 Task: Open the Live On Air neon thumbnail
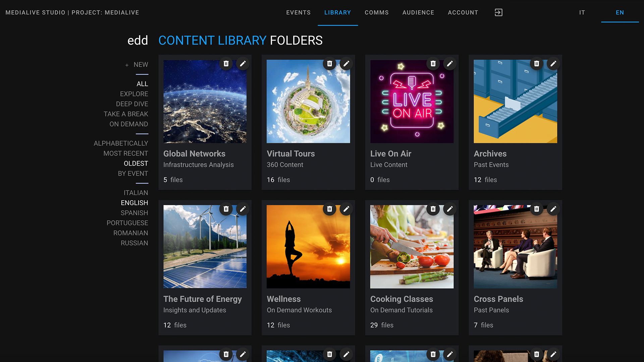412,102
